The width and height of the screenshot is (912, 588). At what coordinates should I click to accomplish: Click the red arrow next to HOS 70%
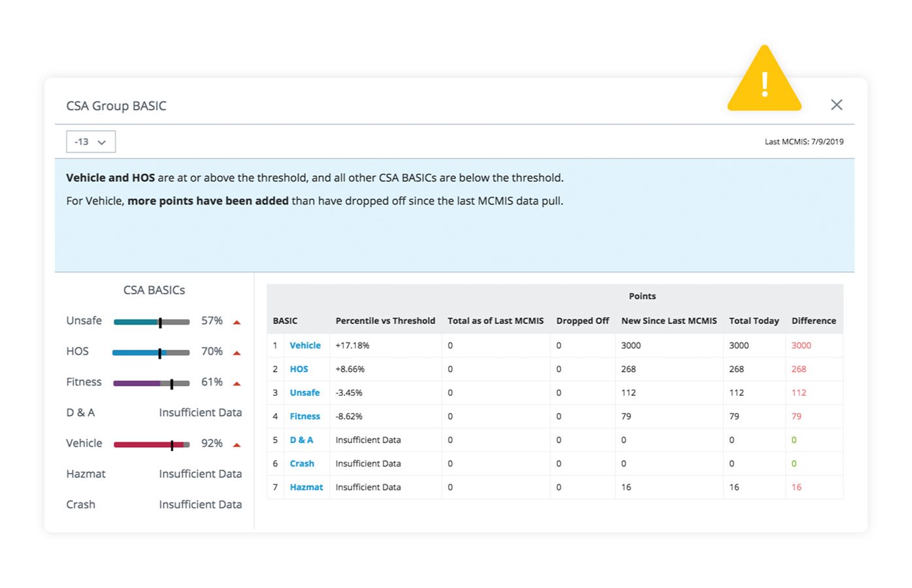(237, 353)
